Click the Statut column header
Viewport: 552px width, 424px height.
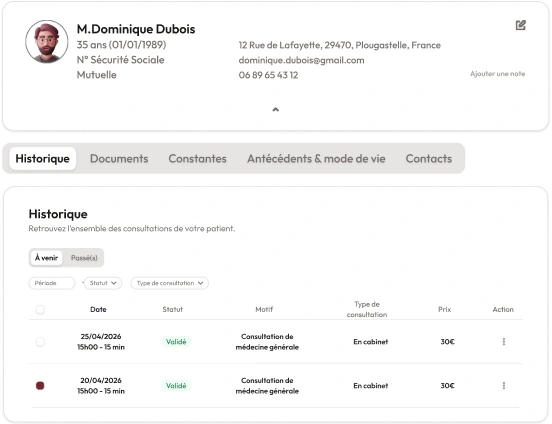[172, 310]
